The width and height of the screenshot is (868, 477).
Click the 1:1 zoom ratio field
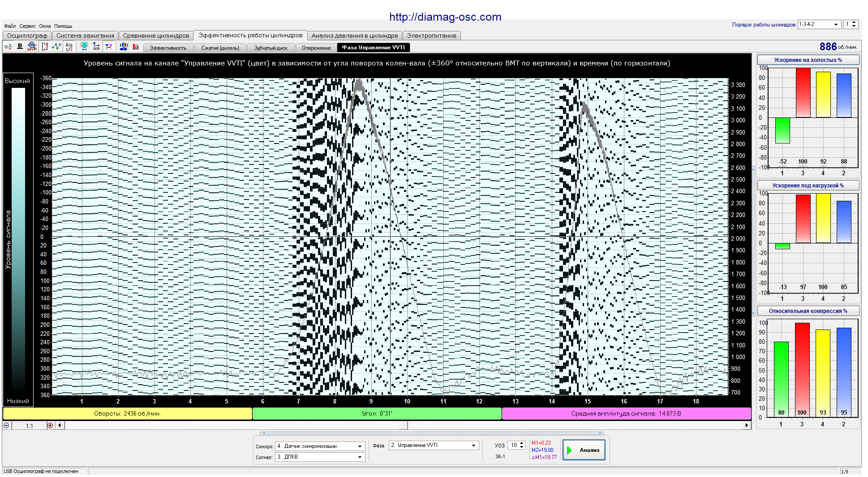(29, 426)
